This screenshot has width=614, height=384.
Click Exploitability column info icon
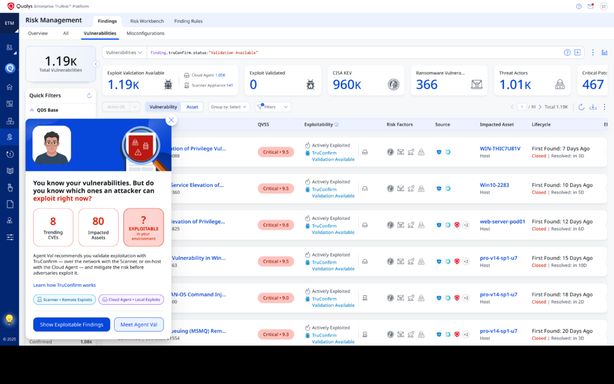pos(336,124)
